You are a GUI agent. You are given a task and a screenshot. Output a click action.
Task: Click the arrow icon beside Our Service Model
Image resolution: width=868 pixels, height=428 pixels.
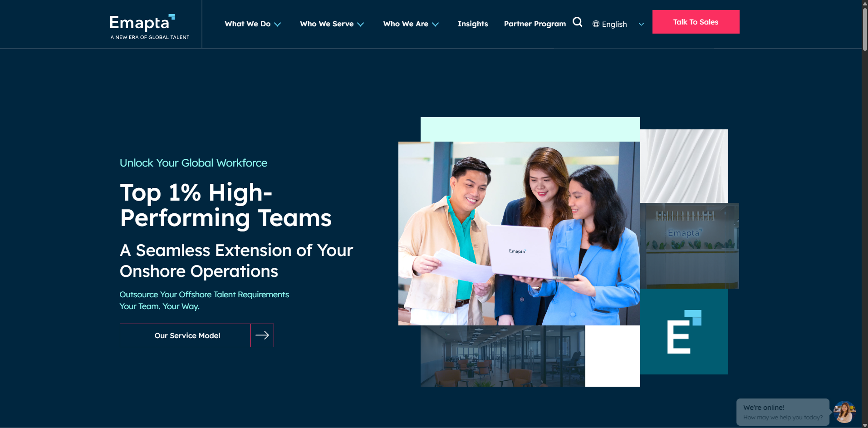pos(262,335)
